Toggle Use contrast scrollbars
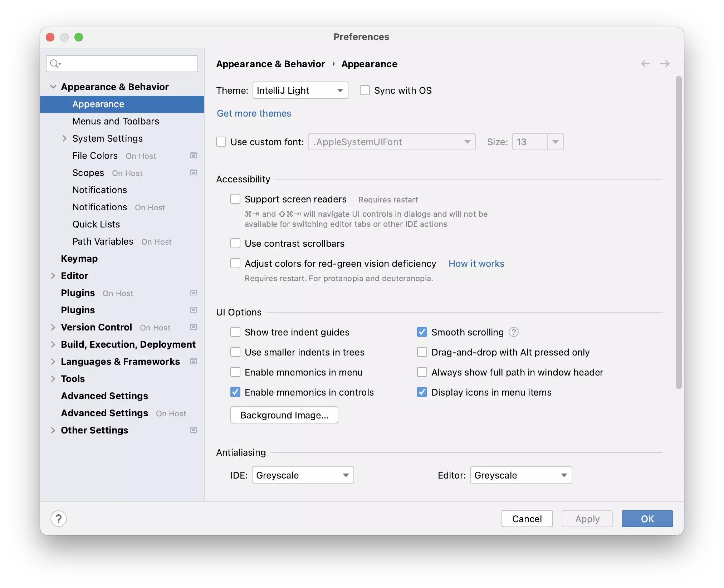Viewport: 724px width, 588px height. pos(235,244)
